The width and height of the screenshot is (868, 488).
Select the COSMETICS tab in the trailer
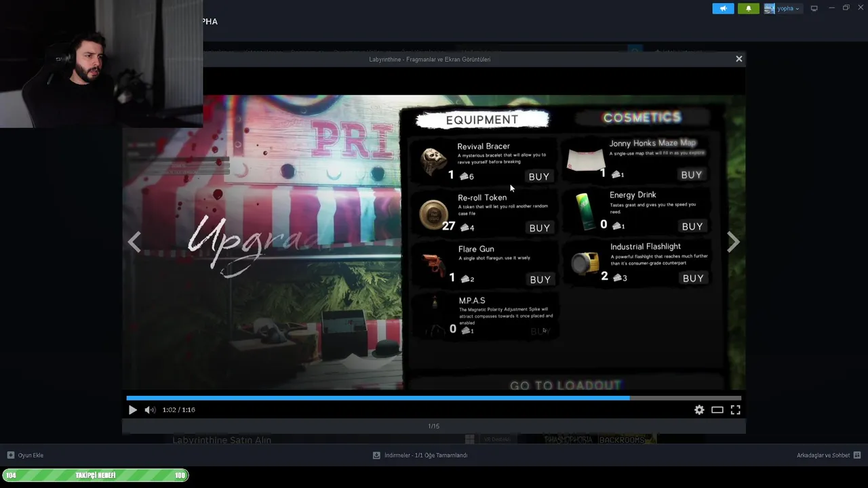642,118
